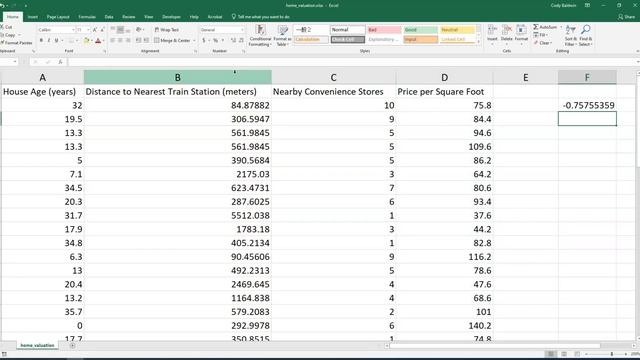Switch to the Insert ribbon tab
Screen dimensions: 640x360
33,17
